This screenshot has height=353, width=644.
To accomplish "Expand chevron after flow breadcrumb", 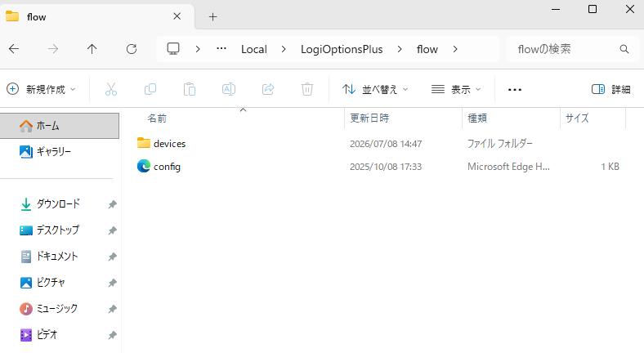I will (454, 49).
